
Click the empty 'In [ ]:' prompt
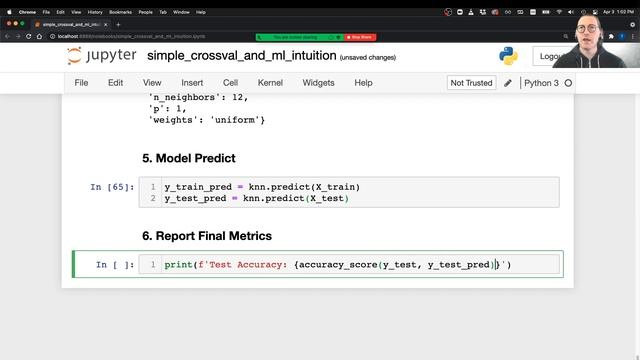click(x=115, y=264)
